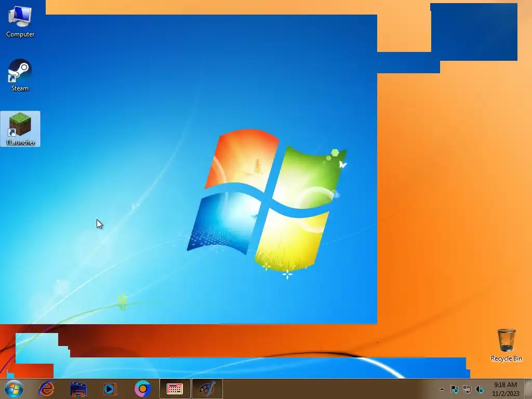Select the Recycle Bin icon
Screen dimensions: 532x399
506,345
